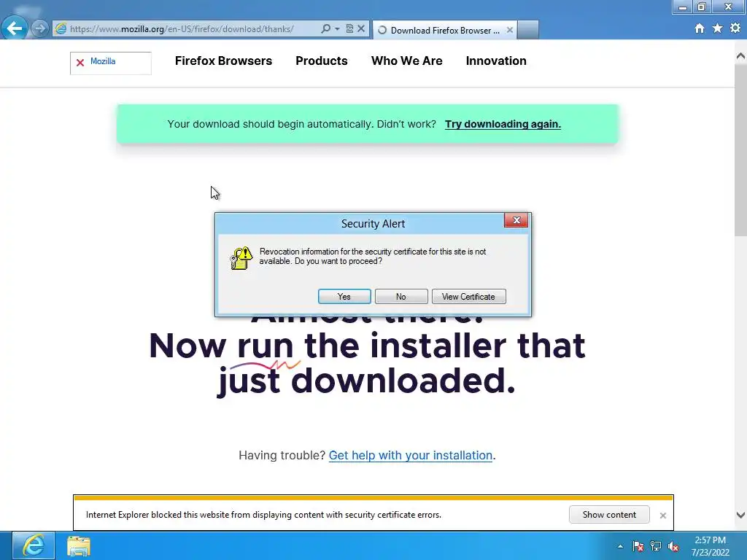Click the compatibility view icon

pos(349,28)
